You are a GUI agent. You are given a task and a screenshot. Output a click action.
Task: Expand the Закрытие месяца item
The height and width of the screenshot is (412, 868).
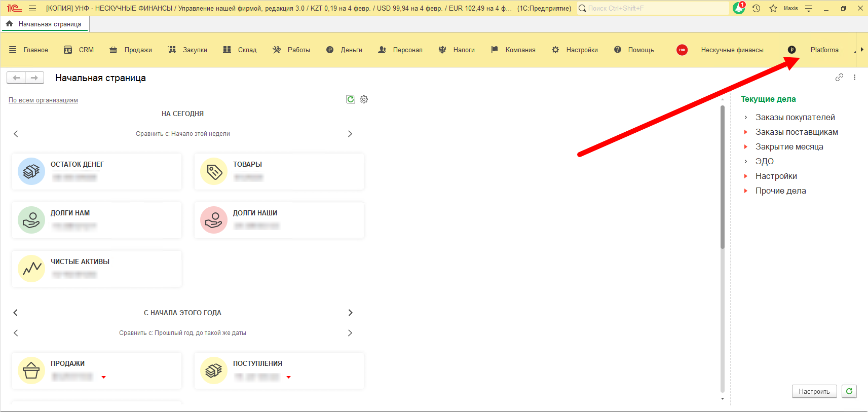coord(746,147)
